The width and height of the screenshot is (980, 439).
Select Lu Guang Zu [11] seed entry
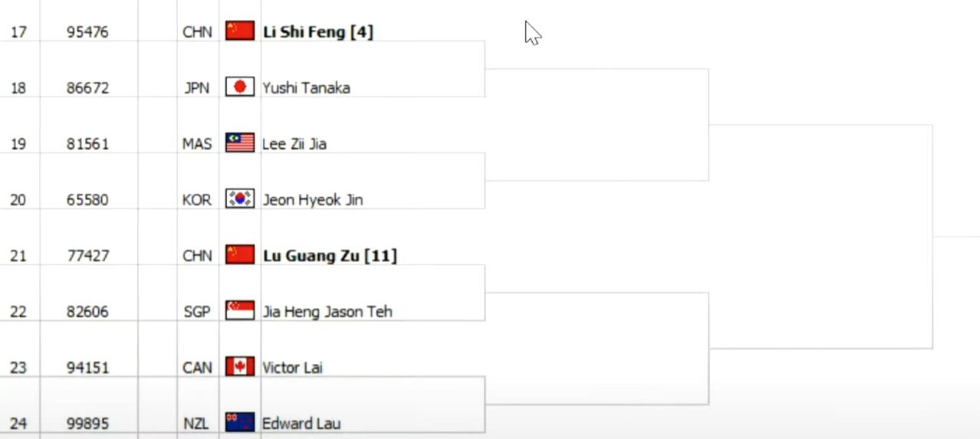click(x=331, y=256)
